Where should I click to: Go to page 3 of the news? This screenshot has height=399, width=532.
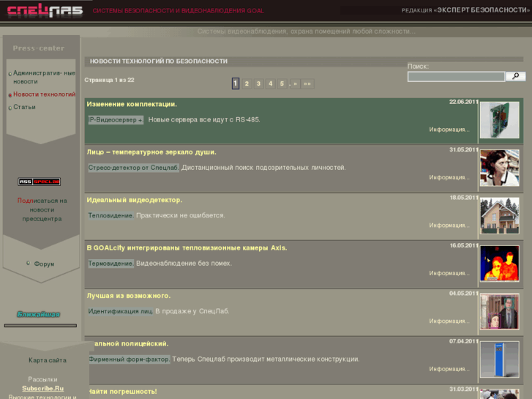pyautogui.click(x=258, y=83)
